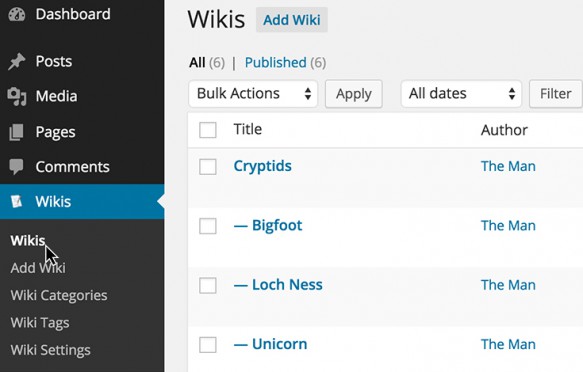Screen dimensions: 583x372
Task: Click the Apply button
Action: [354, 94]
